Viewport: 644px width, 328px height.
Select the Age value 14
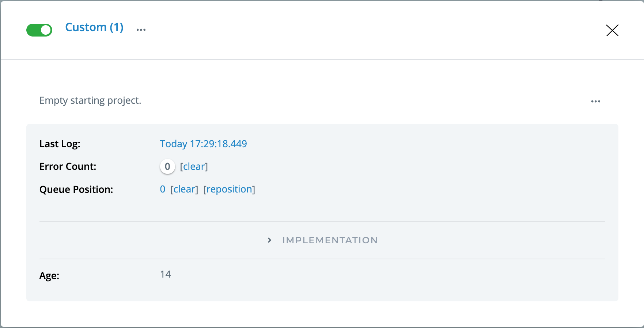tap(166, 274)
